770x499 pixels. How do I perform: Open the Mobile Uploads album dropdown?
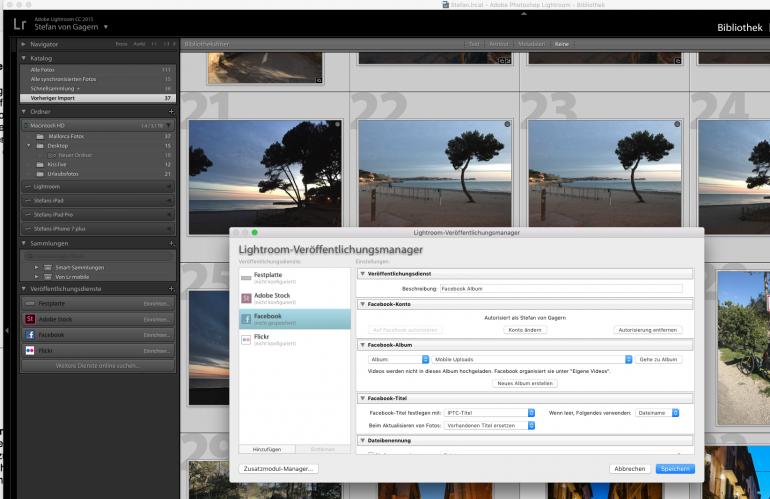532,360
